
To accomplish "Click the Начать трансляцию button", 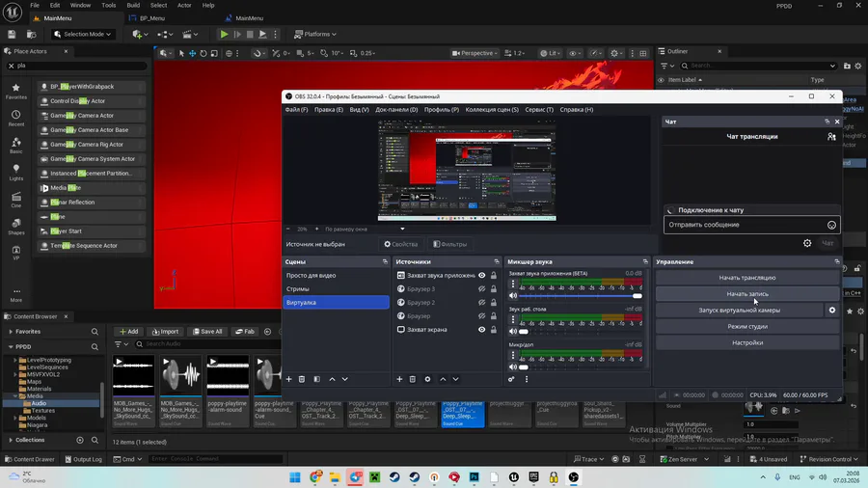I will tap(746, 278).
